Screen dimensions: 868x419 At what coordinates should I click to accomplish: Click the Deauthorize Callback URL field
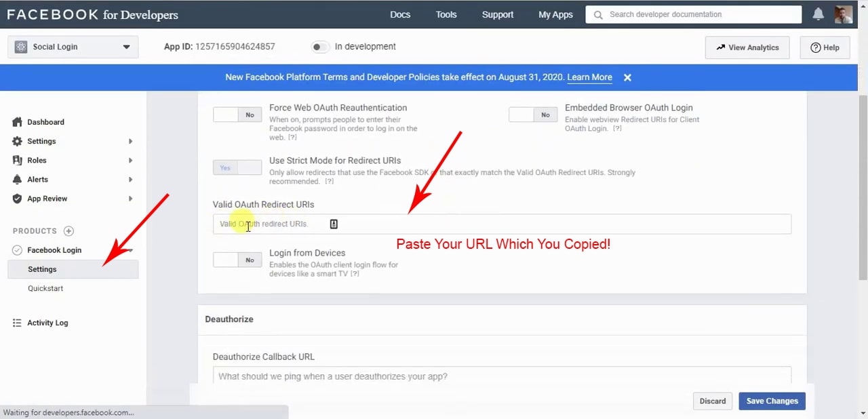(x=502, y=376)
